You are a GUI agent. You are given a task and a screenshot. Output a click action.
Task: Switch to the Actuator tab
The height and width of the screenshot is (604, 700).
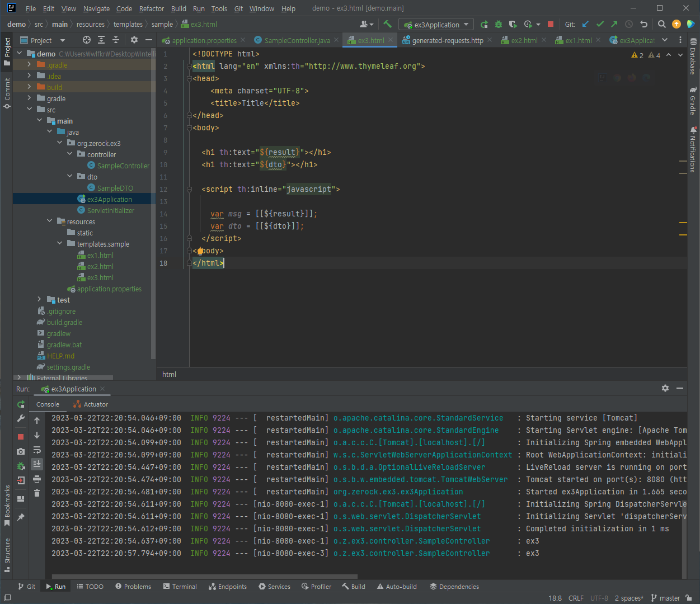tap(91, 404)
